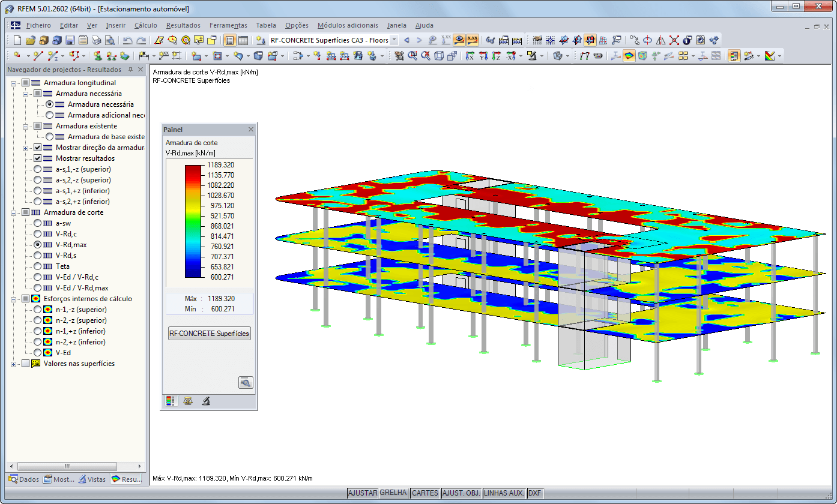Activate the rendered surface display icon
Viewport: 837px width, 504px height.
pyautogui.click(x=629, y=55)
